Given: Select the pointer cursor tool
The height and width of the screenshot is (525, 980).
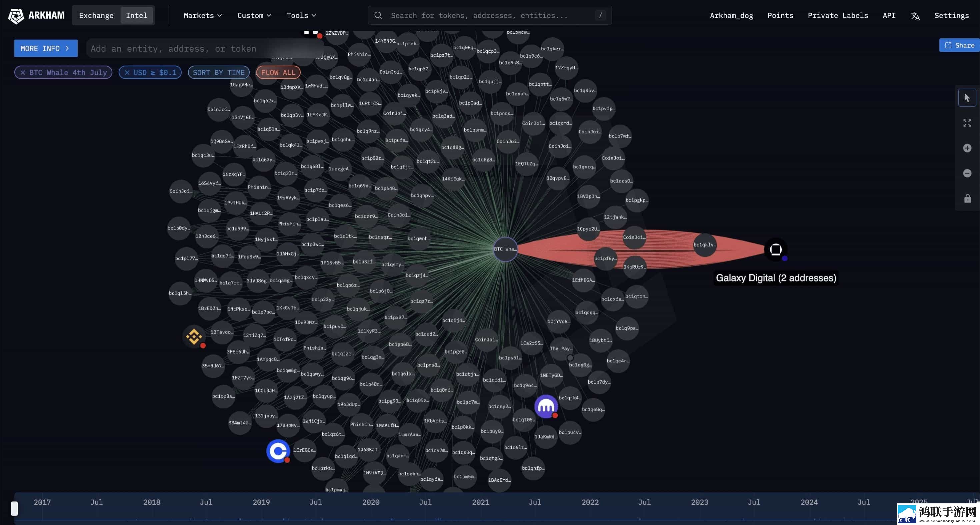Looking at the screenshot, I should 967,98.
